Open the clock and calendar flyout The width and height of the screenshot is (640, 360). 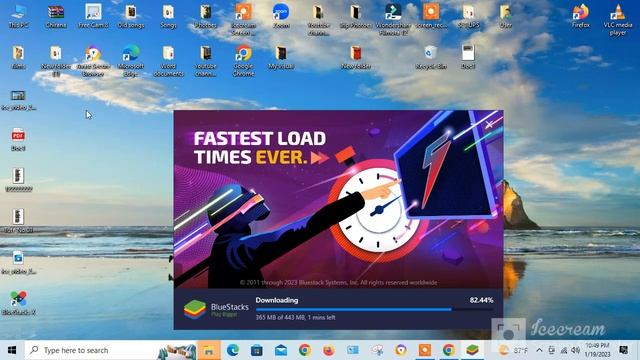pos(597,350)
